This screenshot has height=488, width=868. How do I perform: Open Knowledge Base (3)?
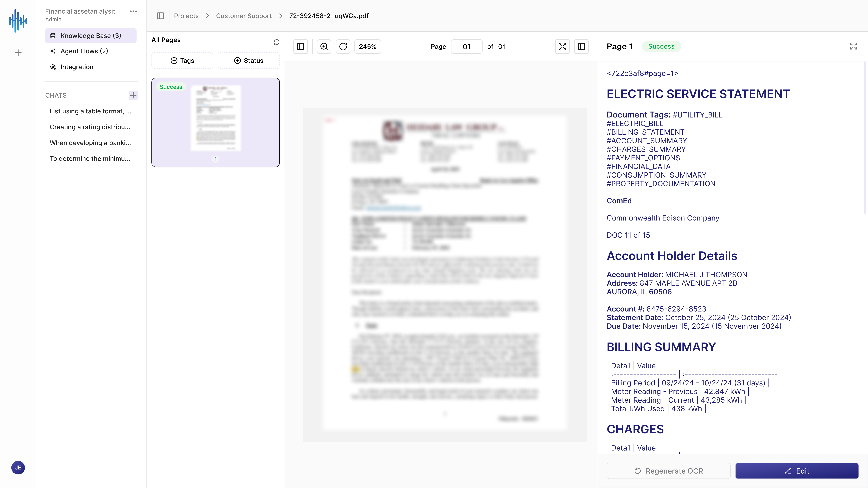point(91,36)
